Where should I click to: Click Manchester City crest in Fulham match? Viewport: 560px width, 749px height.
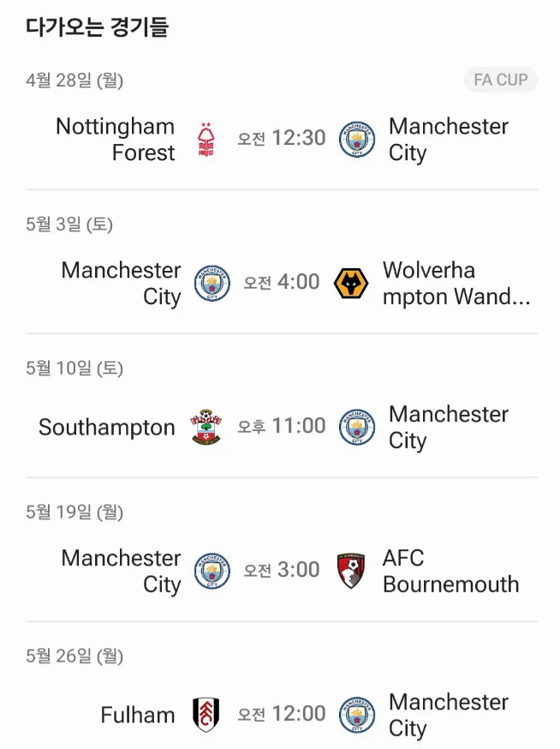pos(356,715)
